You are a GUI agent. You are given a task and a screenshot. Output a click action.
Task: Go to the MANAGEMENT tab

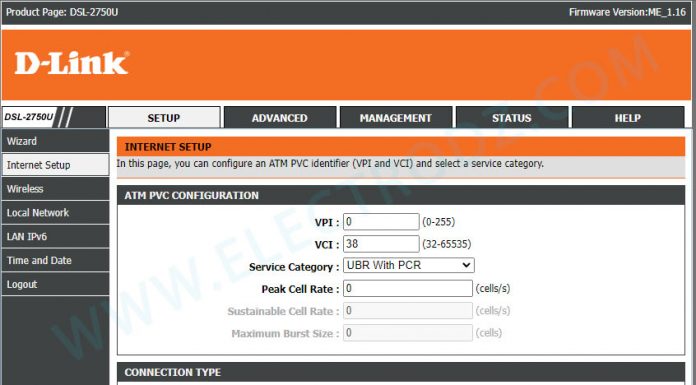[395, 118]
